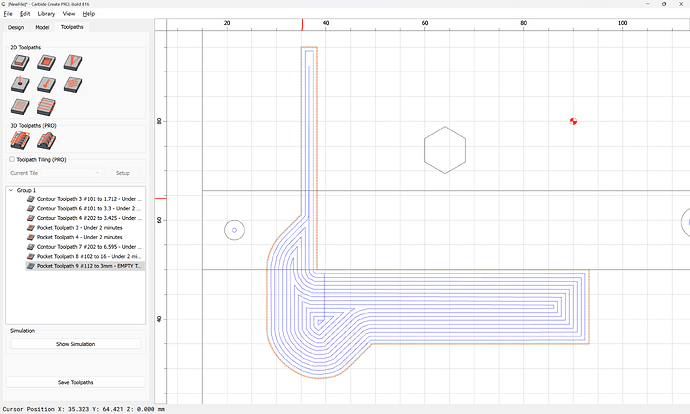Choose the VCarve toolpath icon

[73, 62]
